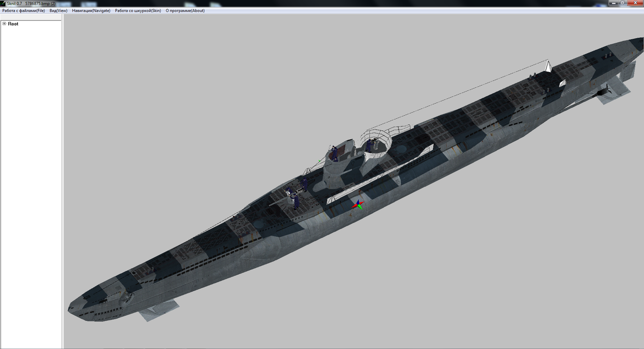
Task: Open the File (Работа с файлами) menu
Action: 24,11
